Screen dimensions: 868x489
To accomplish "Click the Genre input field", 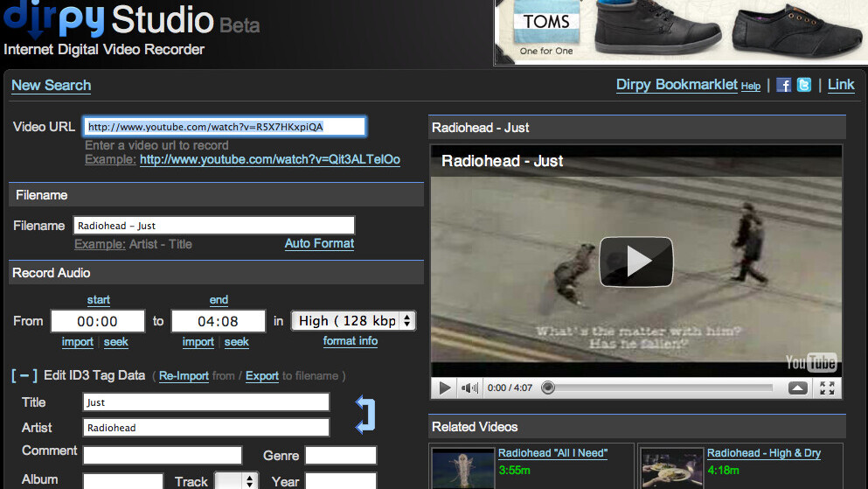I will click(x=340, y=455).
